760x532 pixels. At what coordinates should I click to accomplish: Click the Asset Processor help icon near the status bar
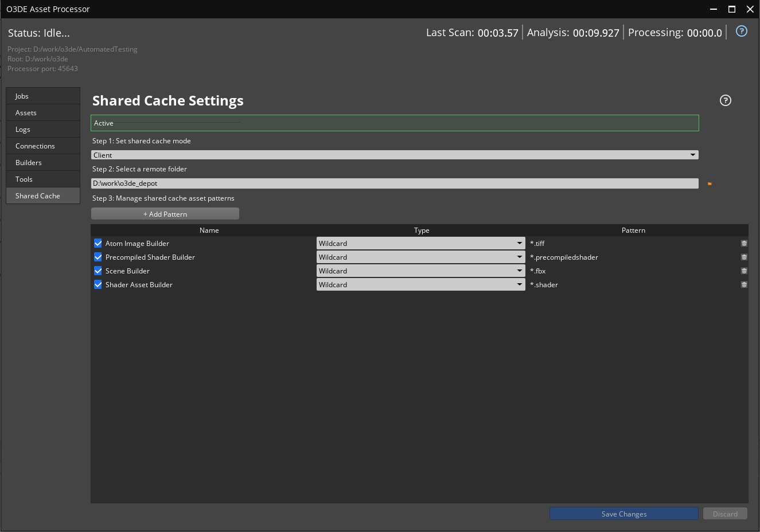click(741, 31)
